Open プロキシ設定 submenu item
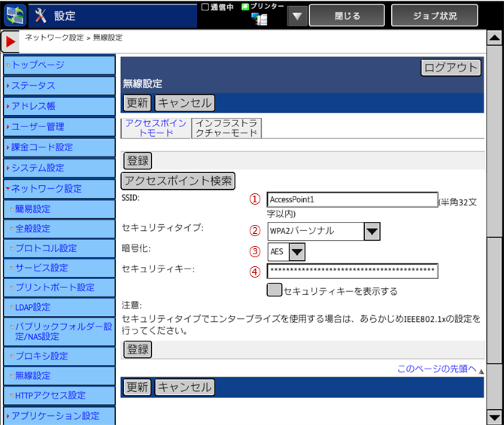 [x=59, y=356]
